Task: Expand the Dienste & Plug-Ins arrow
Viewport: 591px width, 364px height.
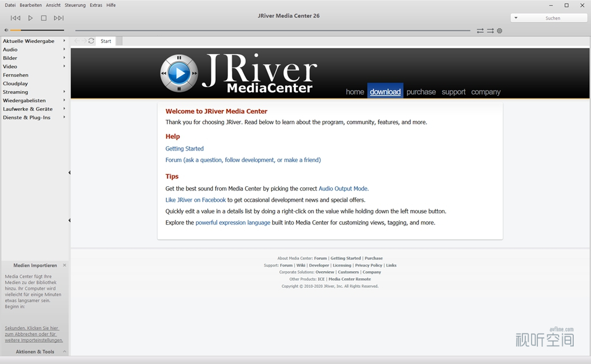Action: click(64, 117)
